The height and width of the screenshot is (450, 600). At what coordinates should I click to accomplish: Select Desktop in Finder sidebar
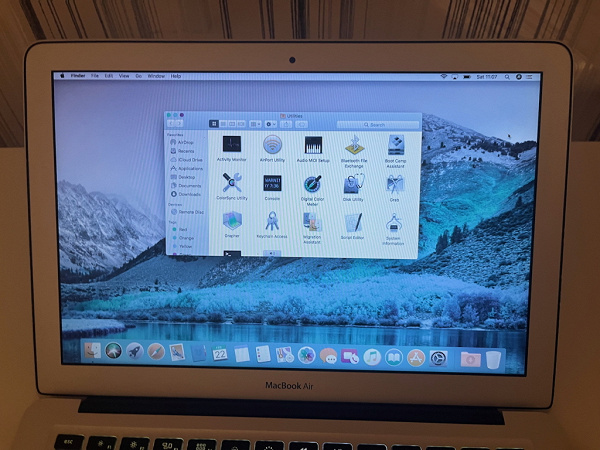(183, 177)
